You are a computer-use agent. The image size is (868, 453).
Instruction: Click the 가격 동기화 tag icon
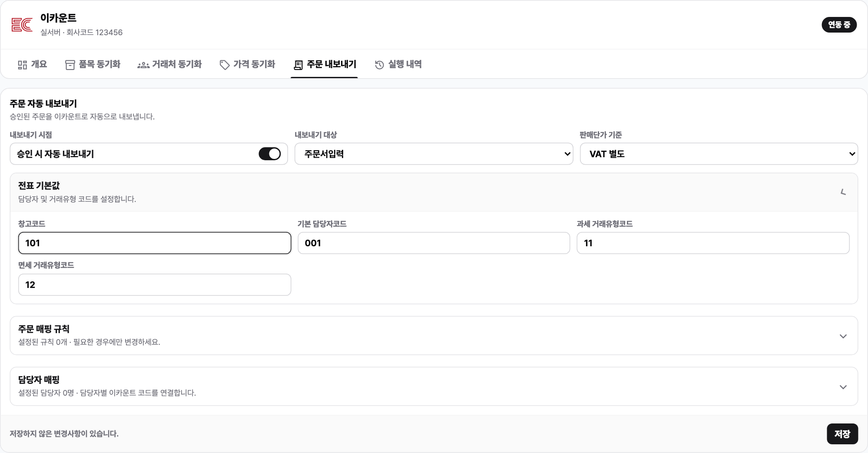225,65
